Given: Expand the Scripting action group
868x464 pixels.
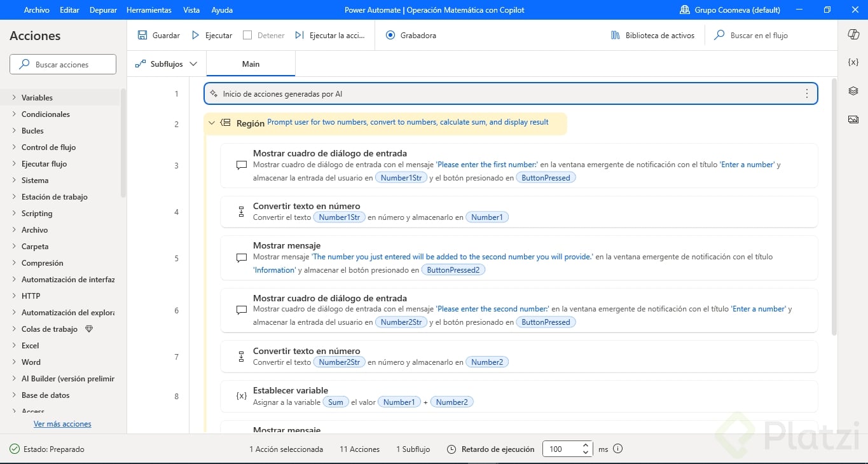Looking at the screenshot, I should coord(14,213).
